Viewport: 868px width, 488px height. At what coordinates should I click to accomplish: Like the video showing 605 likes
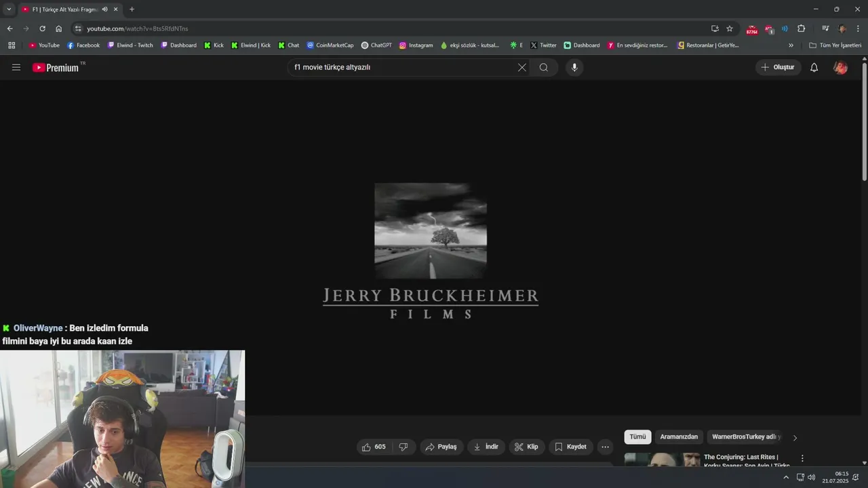coord(374,447)
